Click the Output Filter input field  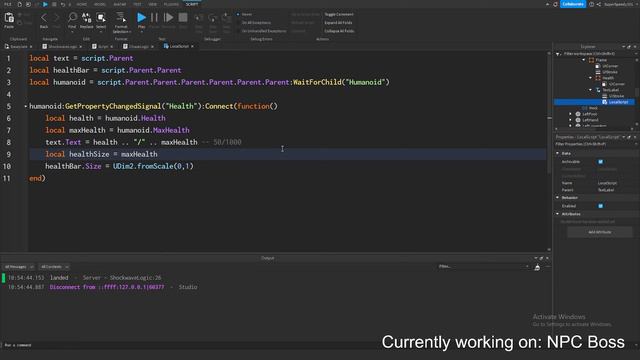pyautogui.click(x=483, y=267)
